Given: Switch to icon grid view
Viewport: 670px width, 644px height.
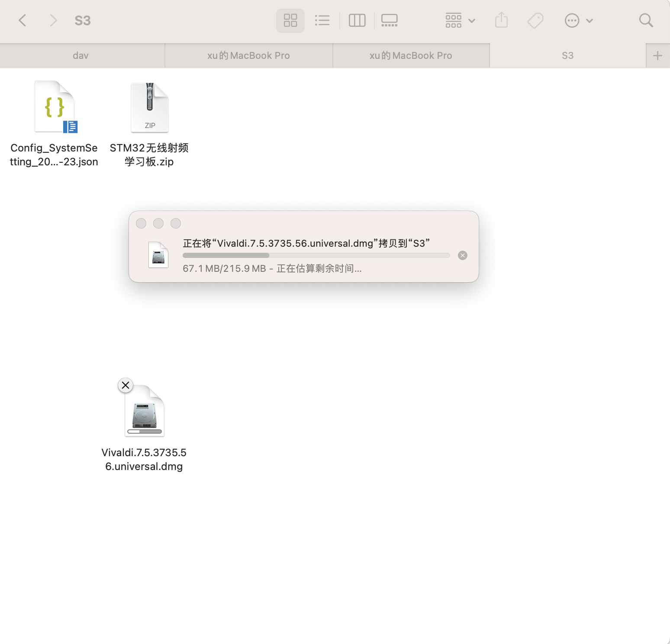Looking at the screenshot, I should [x=290, y=20].
